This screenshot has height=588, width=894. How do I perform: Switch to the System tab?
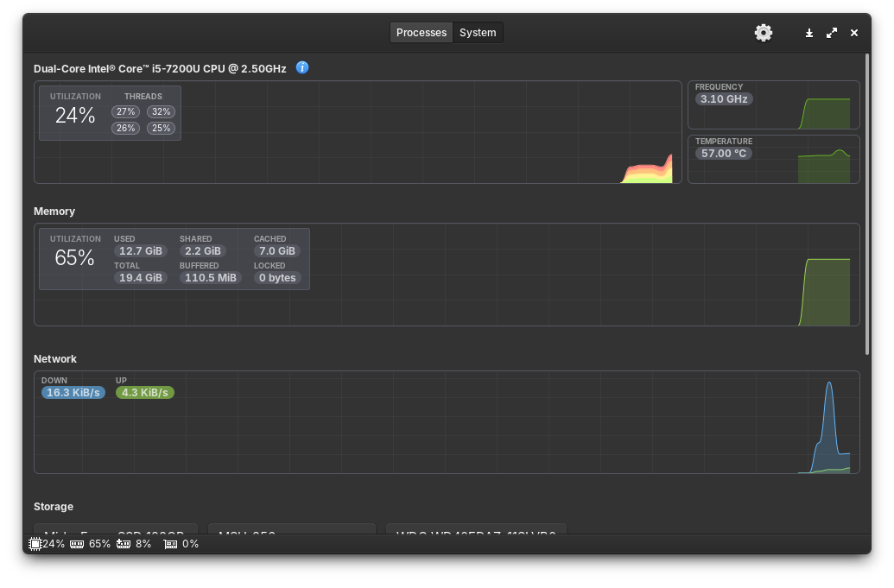tap(478, 33)
